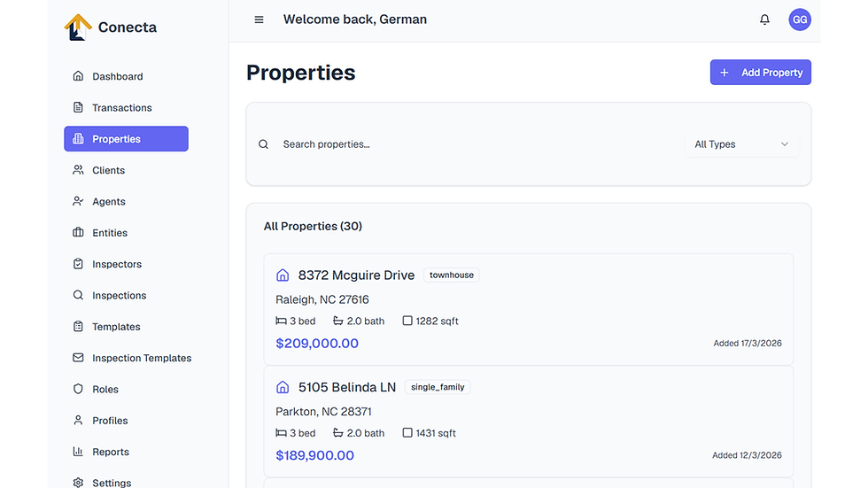Open Entities sidebar entry
The image size is (868, 488).
(x=126, y=232)
